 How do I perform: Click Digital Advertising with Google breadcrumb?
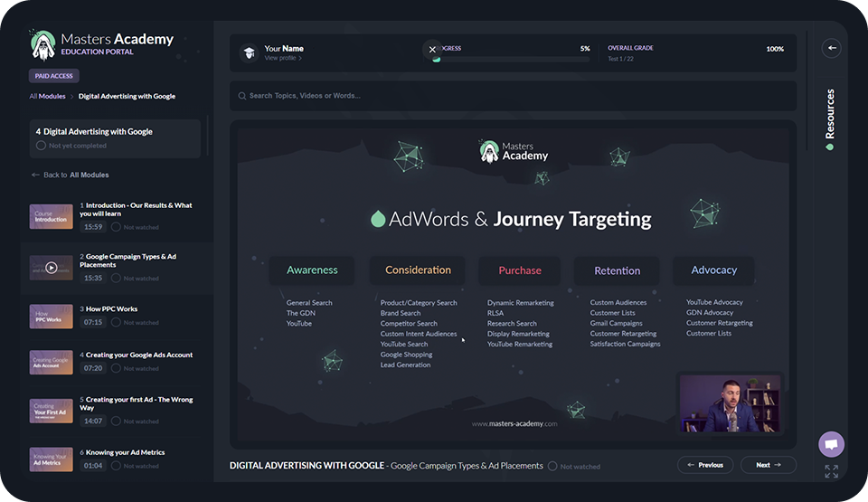click(x=127, y=96)
